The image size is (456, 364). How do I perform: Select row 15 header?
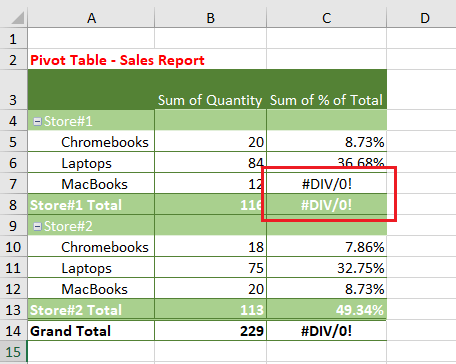pyautogui.click(x=13, y=352)
